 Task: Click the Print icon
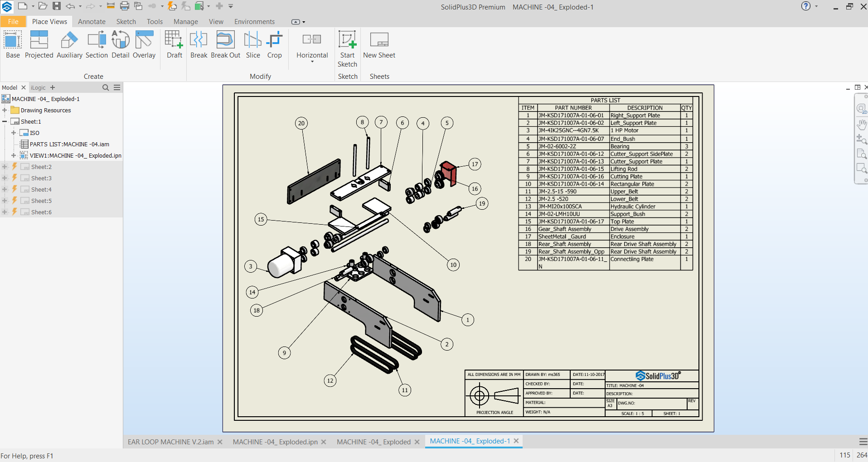tap(125, 6)
